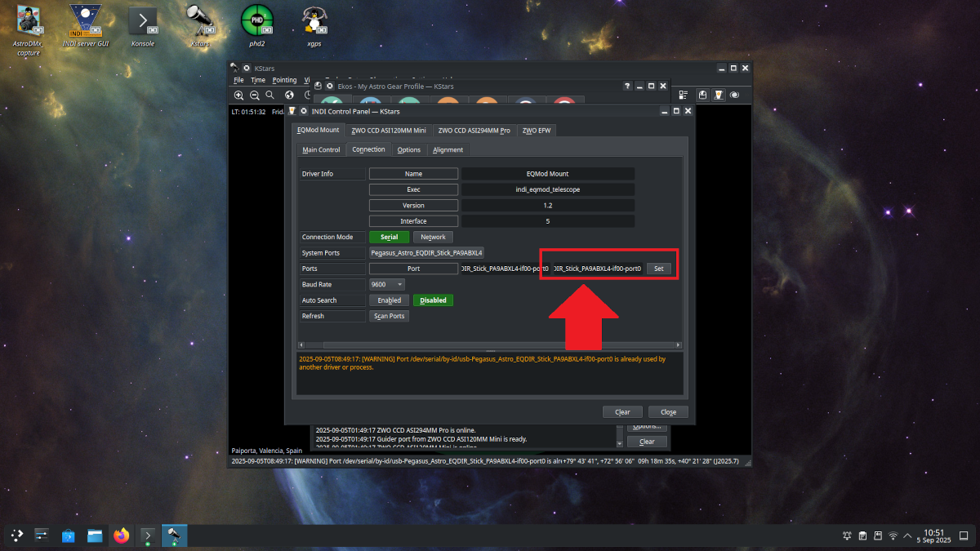Click the list view icon at KStars toolbar right
980x551 pixels.
pos(683,96)
